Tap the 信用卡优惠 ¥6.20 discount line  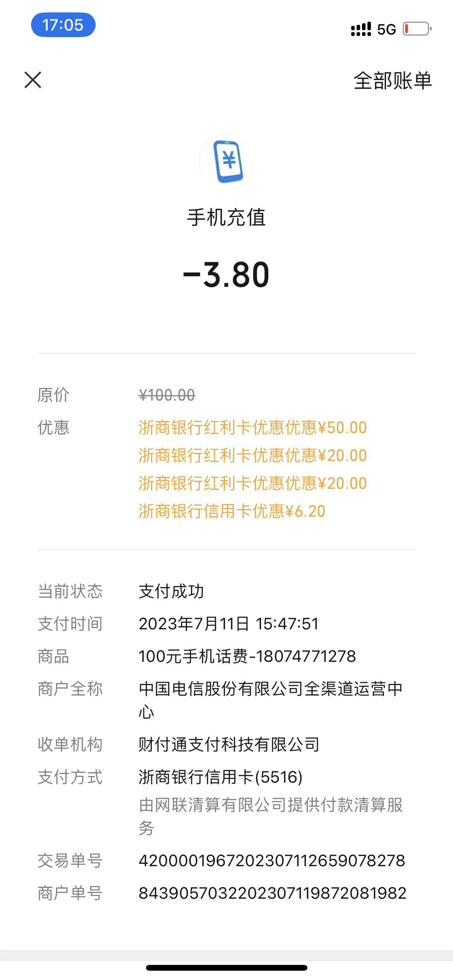point(232,511)
